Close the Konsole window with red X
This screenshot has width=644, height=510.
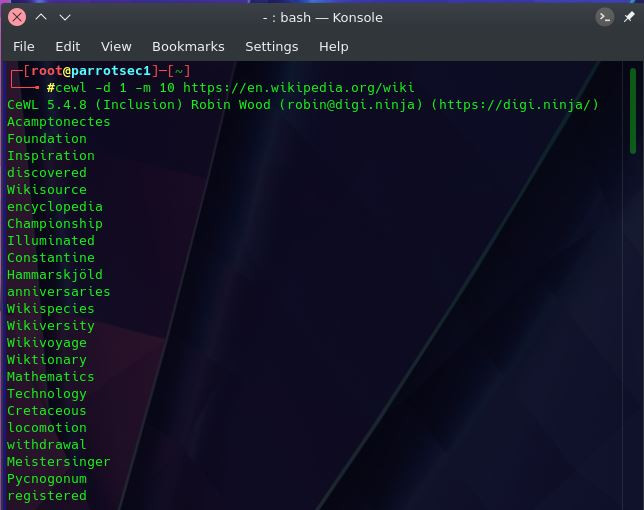(17, 17)
